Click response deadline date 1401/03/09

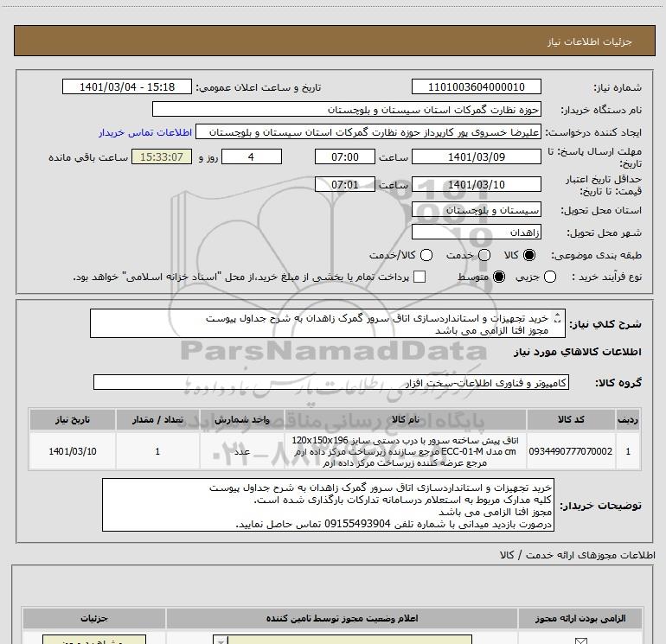(476, 156)
